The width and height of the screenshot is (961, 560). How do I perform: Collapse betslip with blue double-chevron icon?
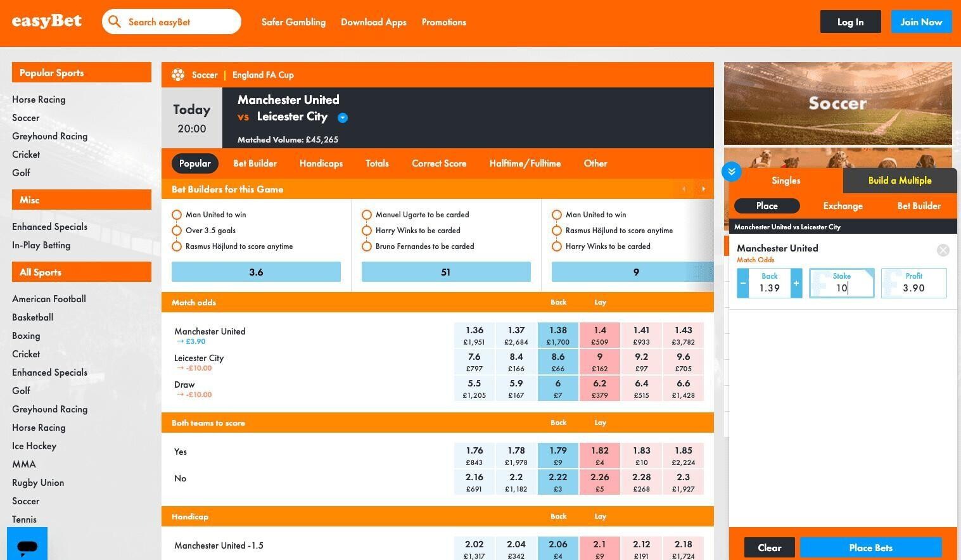(x=731, y=172)
